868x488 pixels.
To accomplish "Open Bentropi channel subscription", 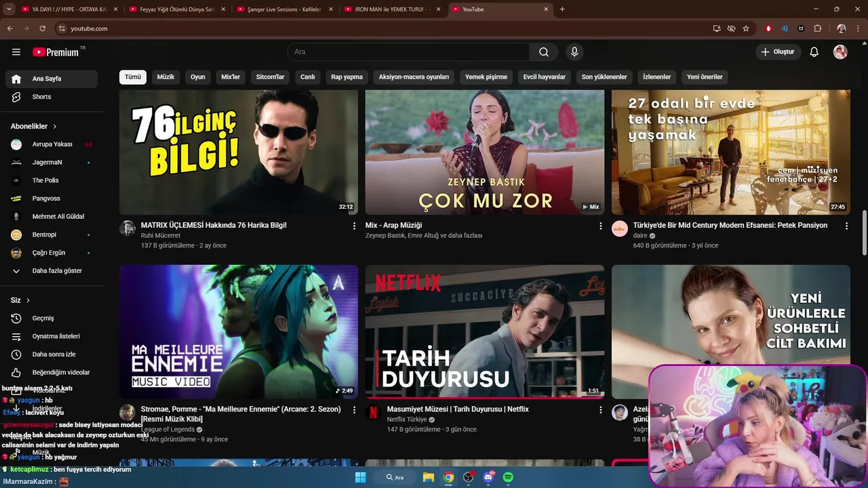I will [x=52, y=235].
